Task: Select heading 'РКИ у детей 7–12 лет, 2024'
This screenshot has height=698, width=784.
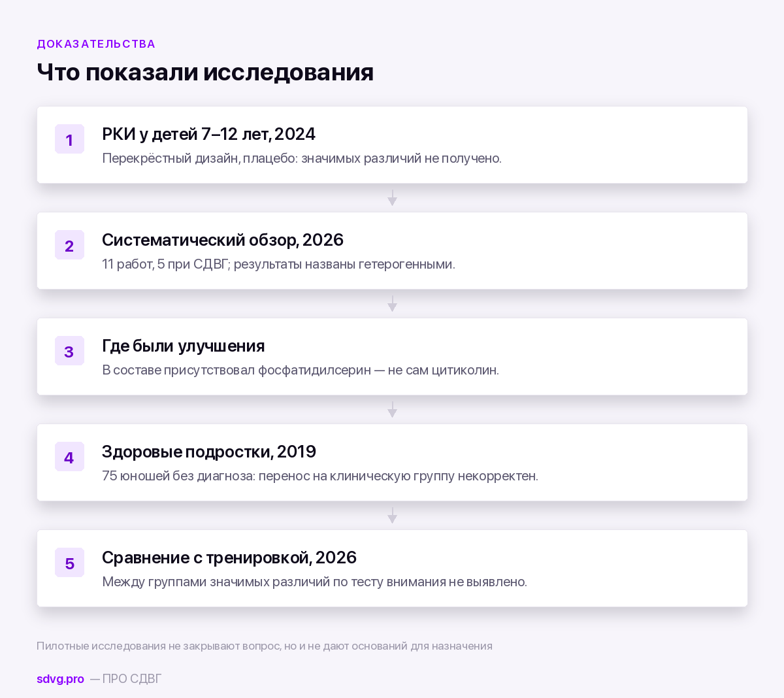Action: pyautogui.click(x=208, y=134)
